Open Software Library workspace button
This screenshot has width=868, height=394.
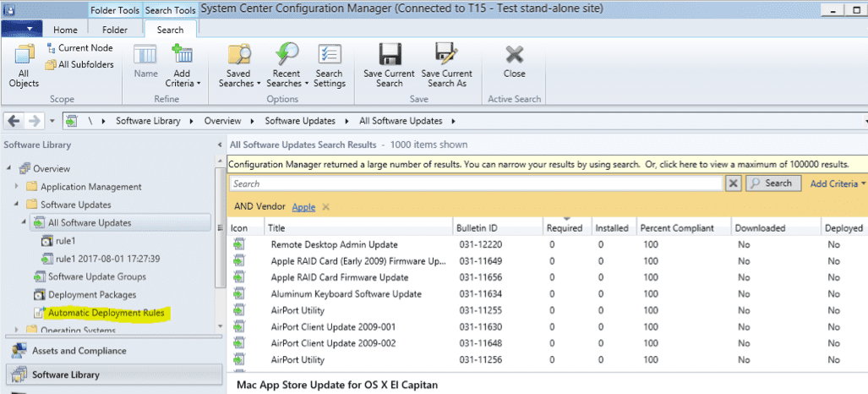click(113, 375)
